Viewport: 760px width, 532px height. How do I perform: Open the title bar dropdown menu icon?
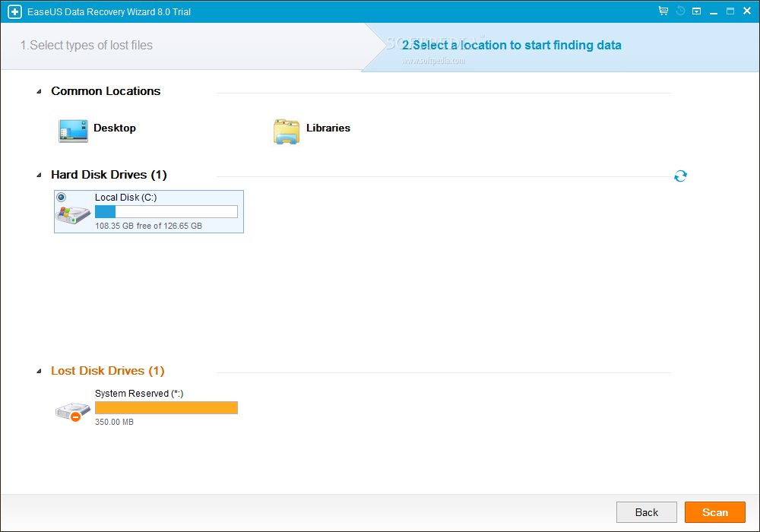coord(696,11)
